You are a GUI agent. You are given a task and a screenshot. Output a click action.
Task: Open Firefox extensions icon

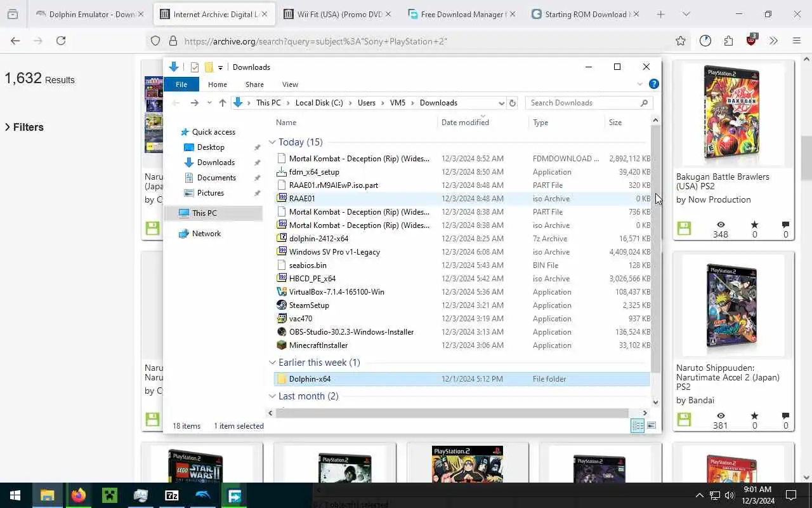click(x=728, y=41)
